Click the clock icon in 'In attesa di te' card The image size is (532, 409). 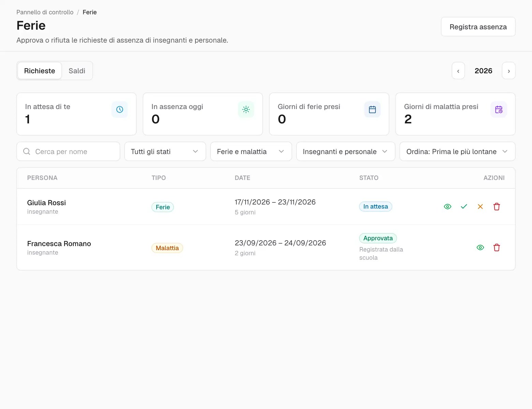tap(120, 109)
